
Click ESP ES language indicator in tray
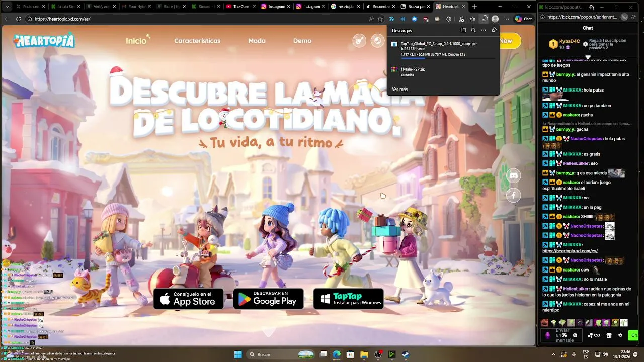586,354
